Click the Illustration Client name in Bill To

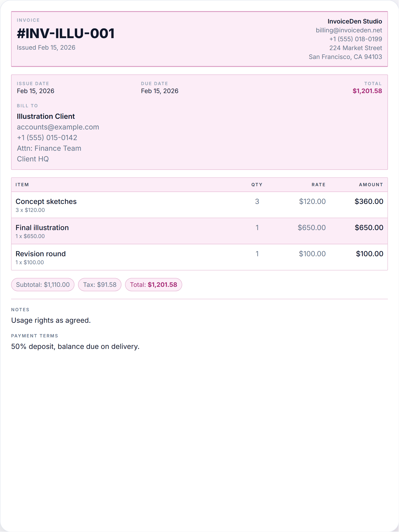[x=46, y=116]
